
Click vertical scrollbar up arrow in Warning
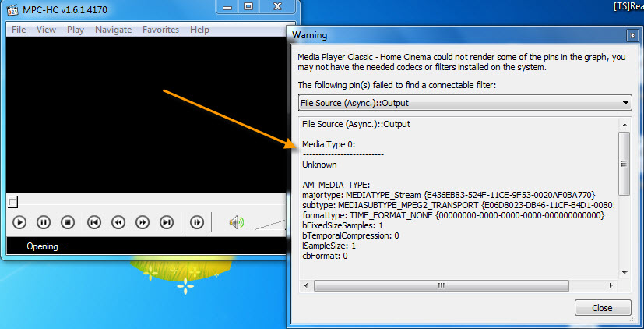pos(625,125)
